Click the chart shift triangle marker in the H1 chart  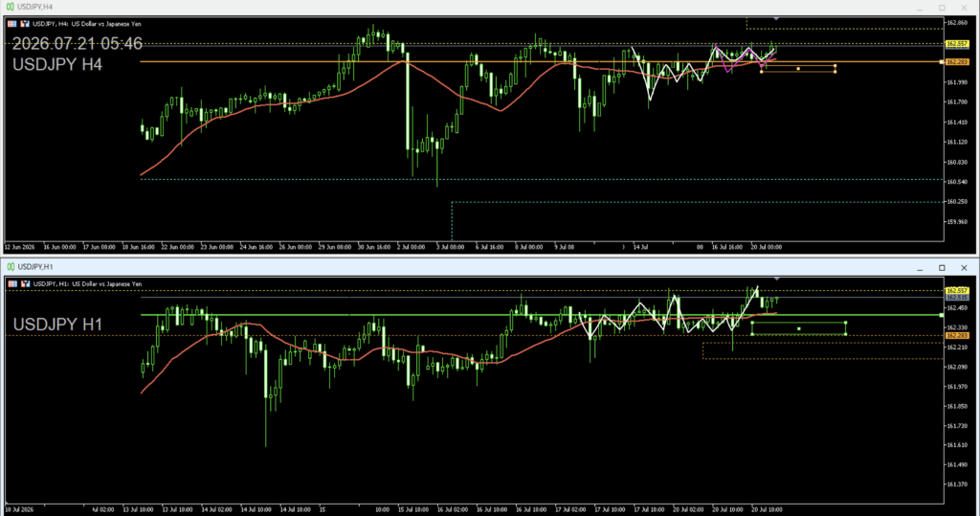point(776,279)
